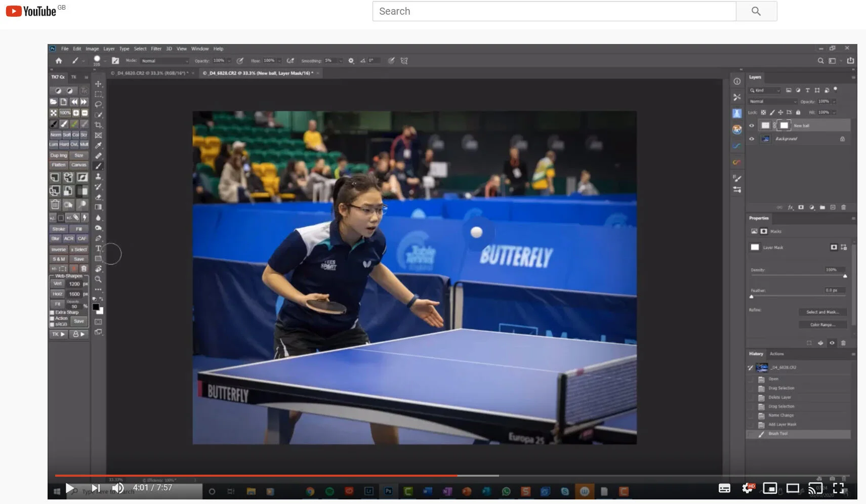This screenshot has height=504, width=866.
Task: Toggle YouTube subtitles captions
Action: coord(724,488)
